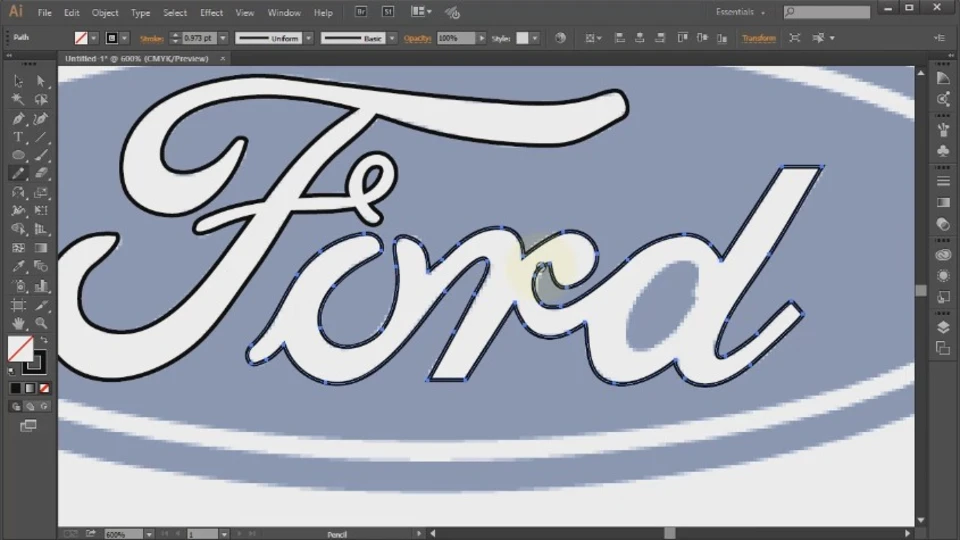The image size is (960, 540).
Task: Set paint mode to None
Action: click(44, 388)
